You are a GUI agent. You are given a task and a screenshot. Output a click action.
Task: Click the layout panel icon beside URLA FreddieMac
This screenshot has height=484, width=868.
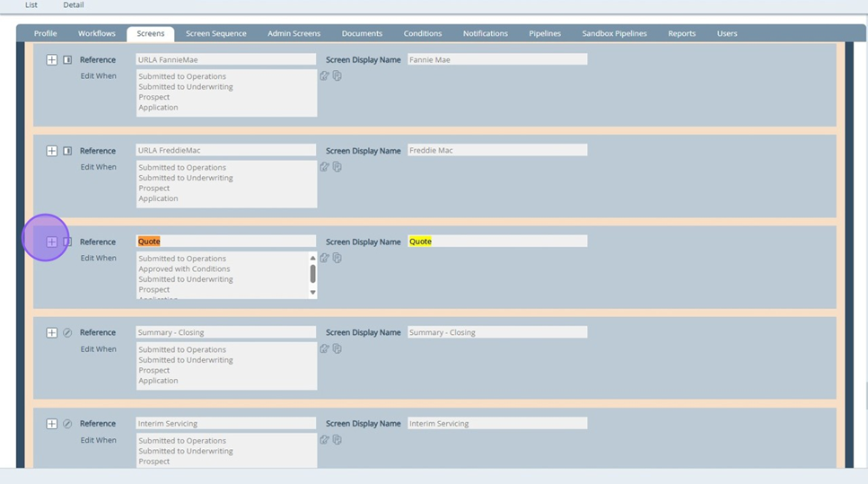point(67,151)
